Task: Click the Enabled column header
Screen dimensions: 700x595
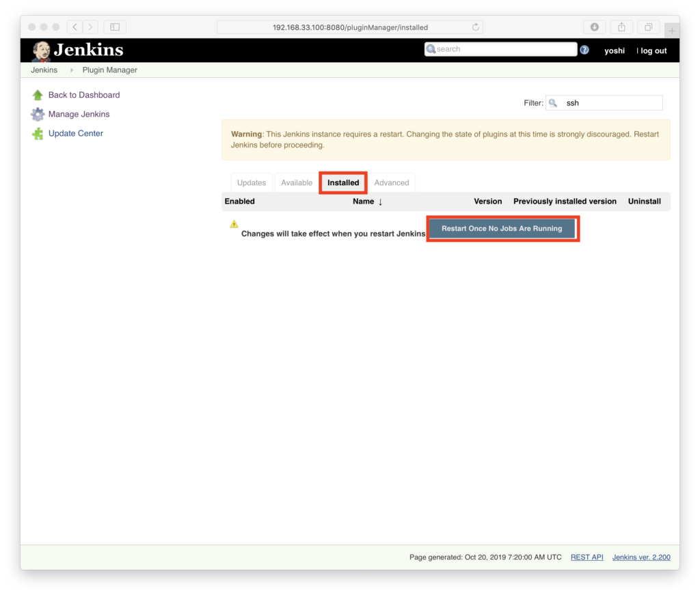Action: pyautogui.click(x=240, y=202)
